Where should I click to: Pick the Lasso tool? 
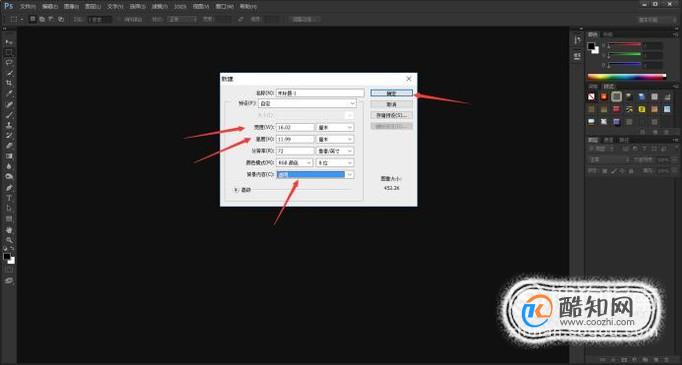[x=9, y=63]
